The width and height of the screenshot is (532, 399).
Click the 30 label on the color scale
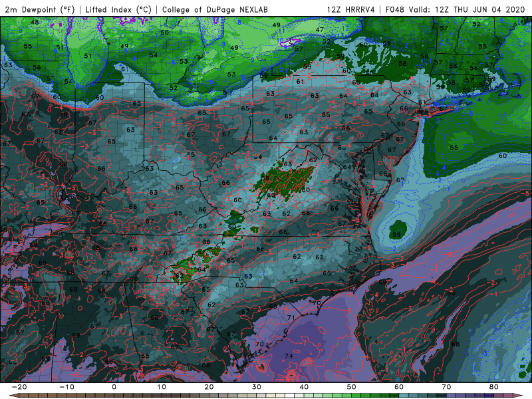[257, 387]
